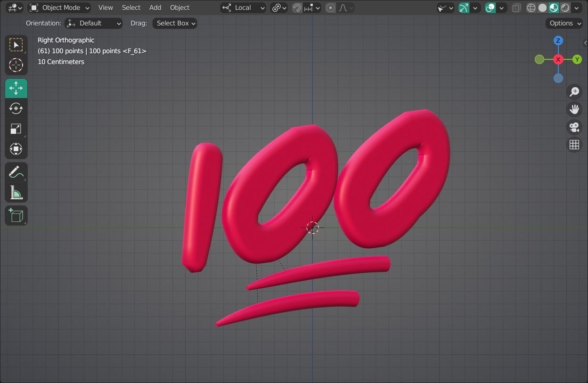
Task: Open the transform pivot point dropdown
Action: click(279, 8)
